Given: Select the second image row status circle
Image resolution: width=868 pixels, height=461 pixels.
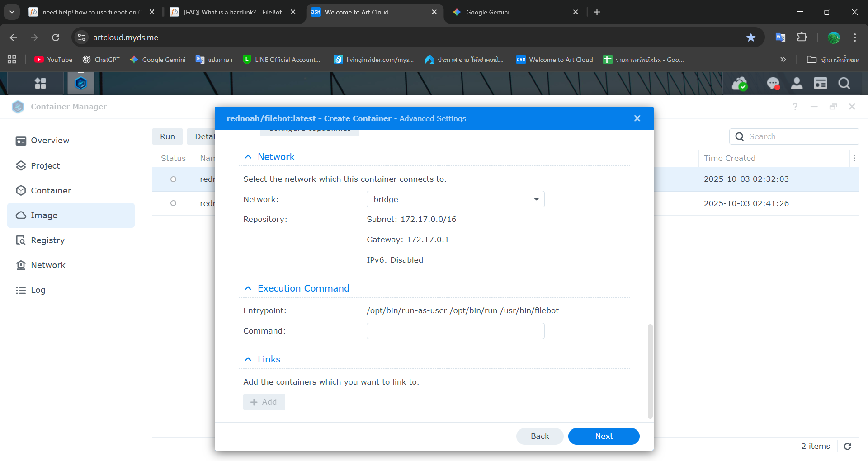Looking at the screenshot, I should pyautogui.click(x=173, y=203).
